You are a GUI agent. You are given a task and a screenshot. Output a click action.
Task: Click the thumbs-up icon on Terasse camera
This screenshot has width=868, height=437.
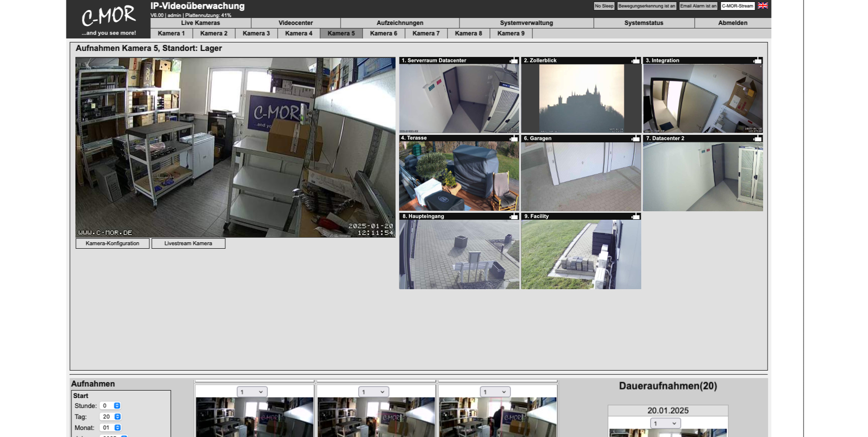(513, 138)
